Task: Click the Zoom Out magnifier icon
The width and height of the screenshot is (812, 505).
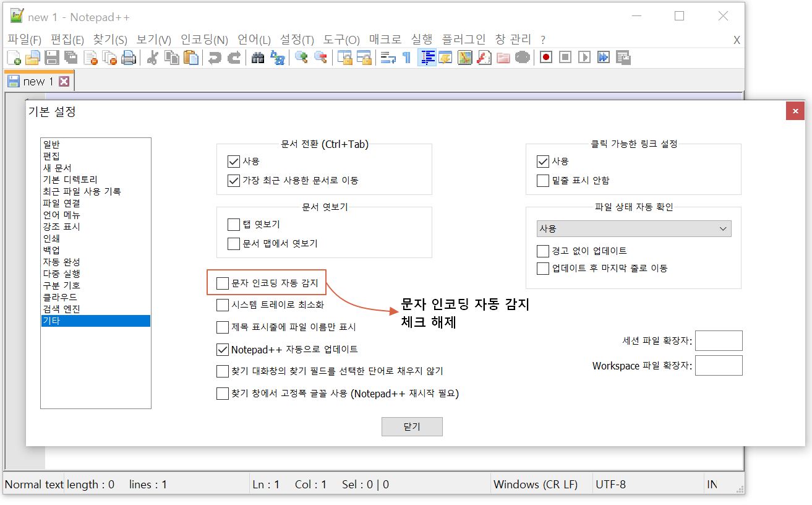Action: coord(320,58)
